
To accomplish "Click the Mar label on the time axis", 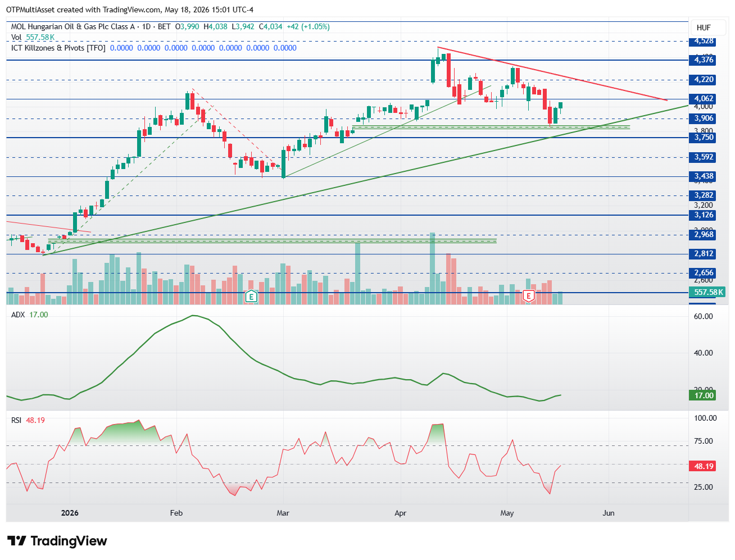I will pyautogui.click(x=283, y=513).
